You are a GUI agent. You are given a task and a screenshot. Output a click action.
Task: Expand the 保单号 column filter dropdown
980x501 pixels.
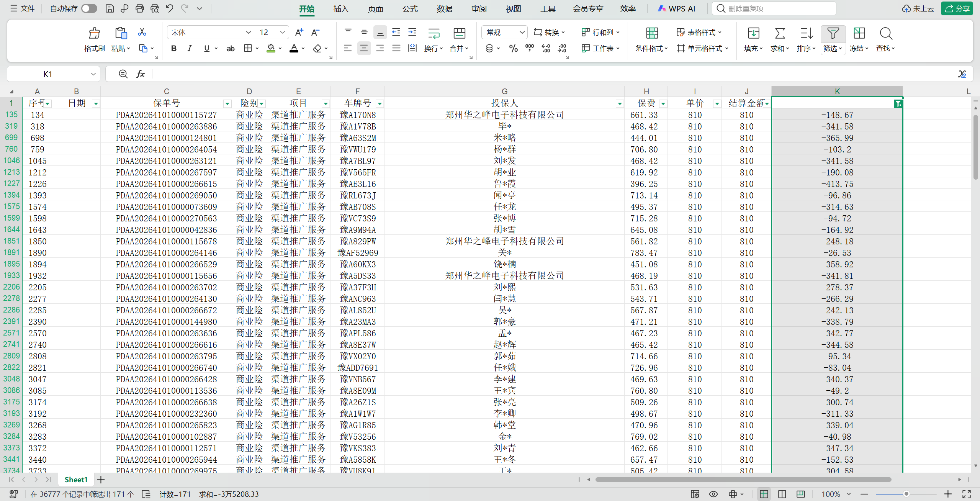227,104
